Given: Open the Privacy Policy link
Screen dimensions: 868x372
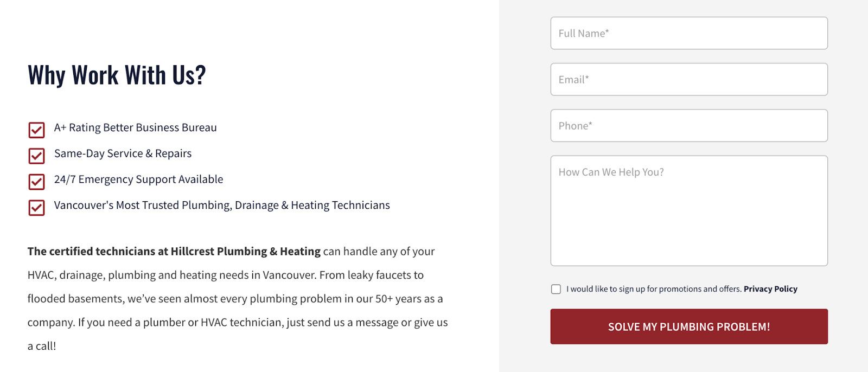Looking at the screenshot, I should point(770,289).
